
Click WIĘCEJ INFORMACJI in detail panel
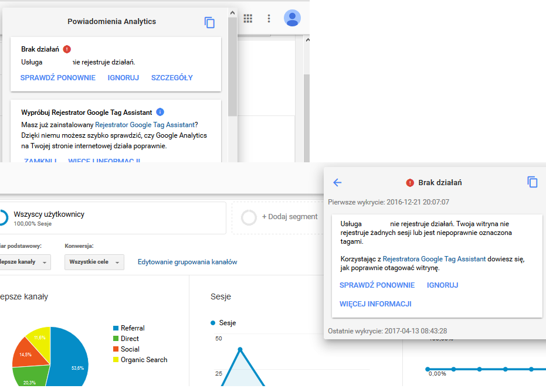(375, 304)
